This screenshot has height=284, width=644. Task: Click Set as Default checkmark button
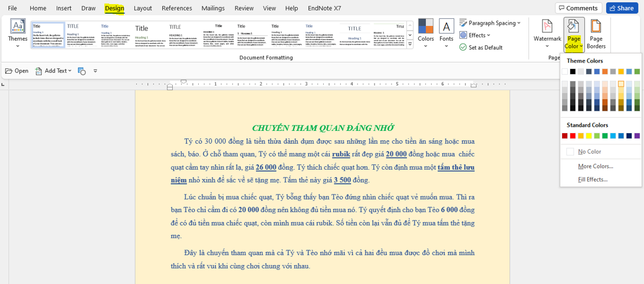coord(481,48)
